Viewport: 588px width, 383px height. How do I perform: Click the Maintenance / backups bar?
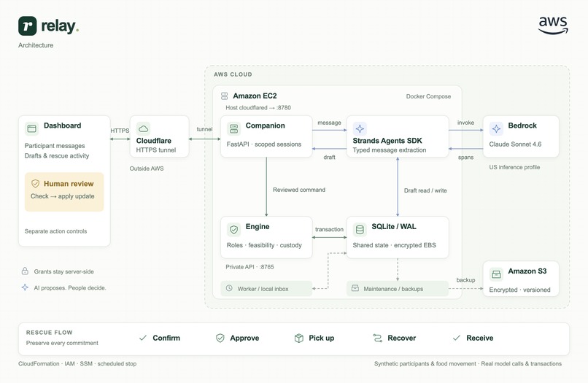point(398,288)
